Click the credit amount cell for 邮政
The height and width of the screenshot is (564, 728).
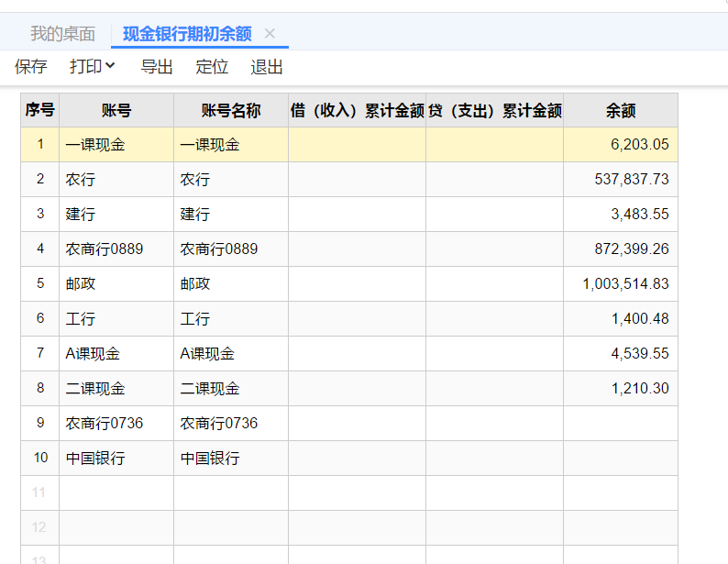[495, 283]
